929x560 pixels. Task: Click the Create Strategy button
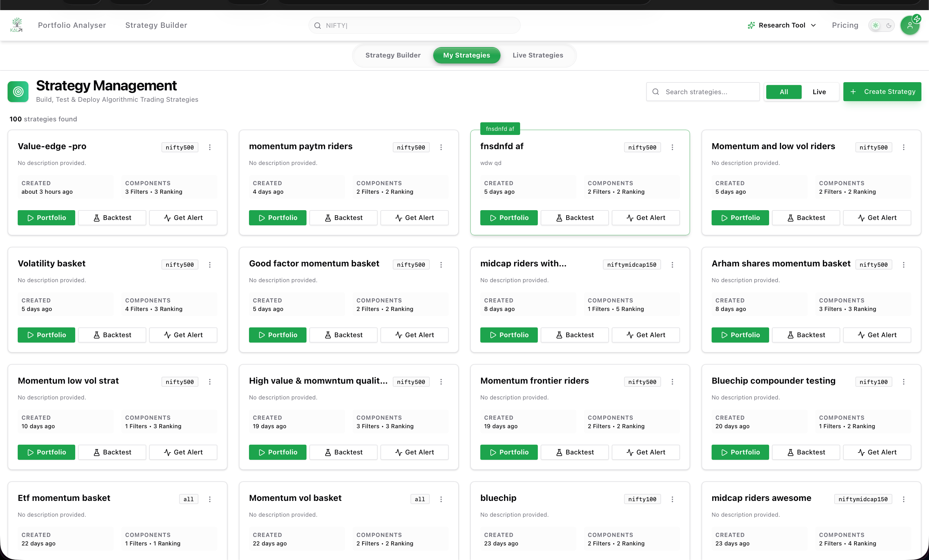pos(882,92)
